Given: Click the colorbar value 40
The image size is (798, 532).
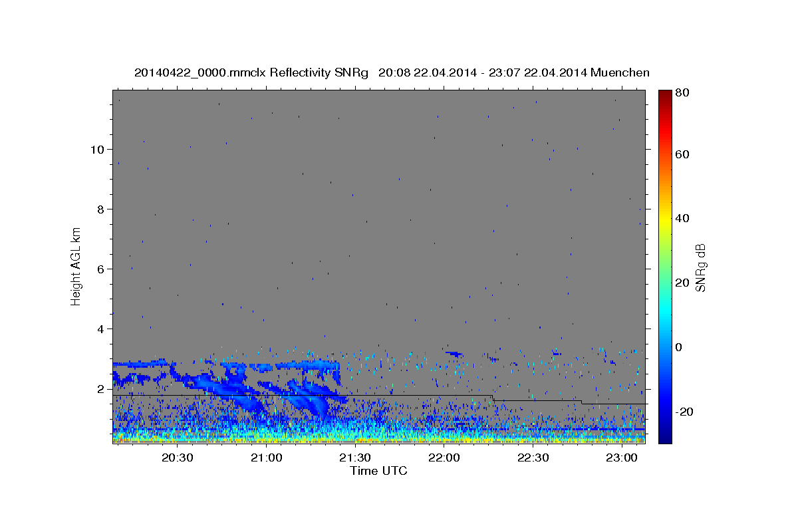Looking at the screenshot, I should [684, 218].
